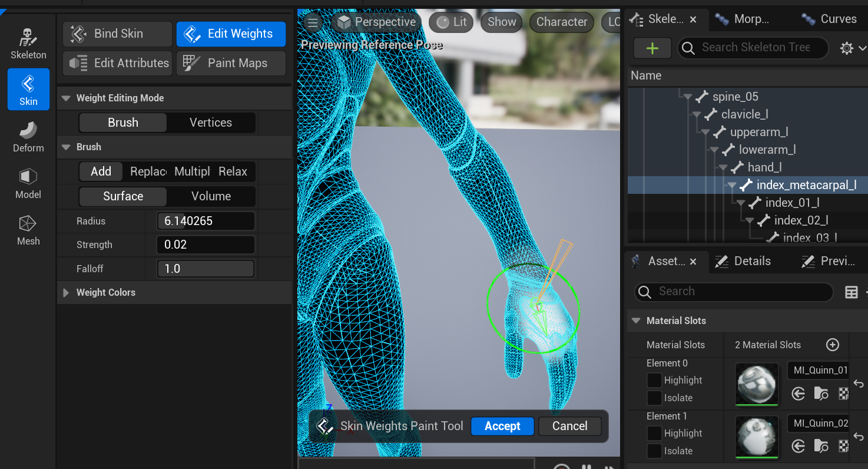Click the brush Radius value slider

tap(206, 221)
